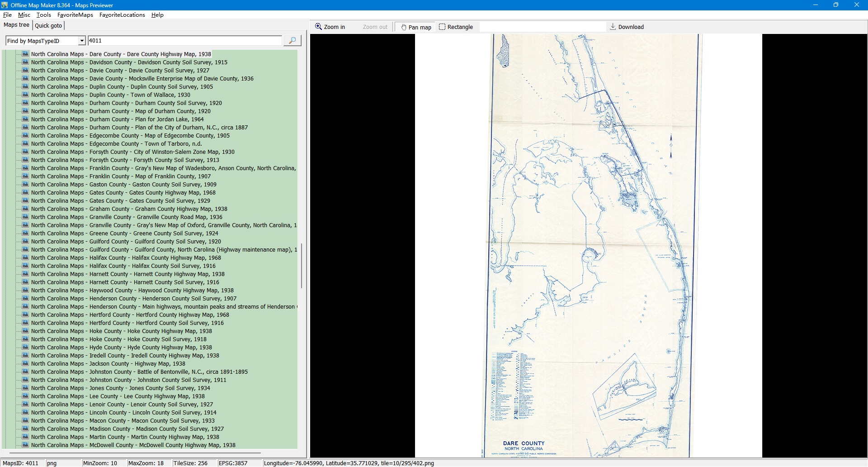The width and height of the screenshot is (868, 467).
Task: Open the FavoriteLocations menu
Action: pos(122,15)
